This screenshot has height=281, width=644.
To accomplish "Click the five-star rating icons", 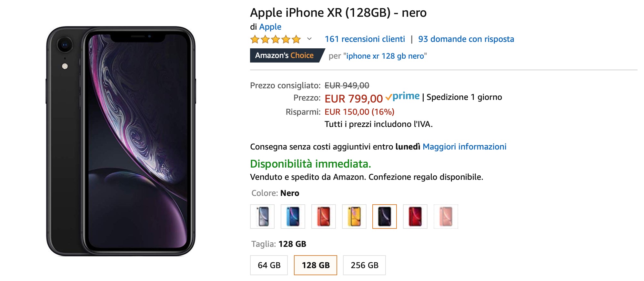I will (x=276, y=39).
